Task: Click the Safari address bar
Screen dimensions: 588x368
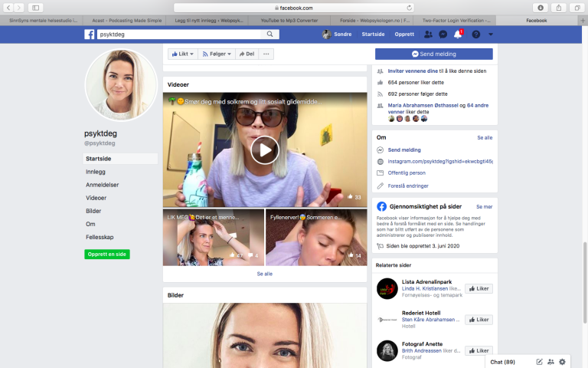Action: click(294, 8)
